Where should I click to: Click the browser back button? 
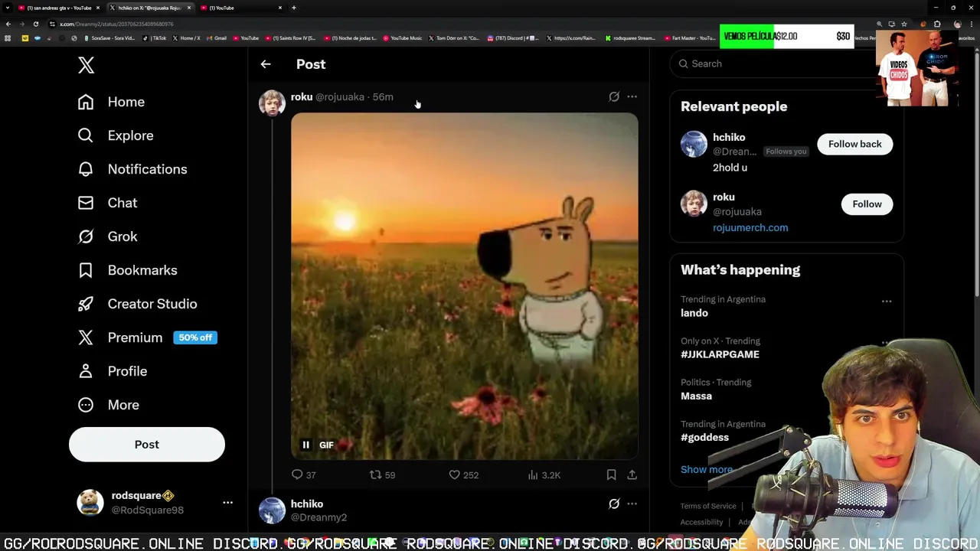(x=8, y=24)
